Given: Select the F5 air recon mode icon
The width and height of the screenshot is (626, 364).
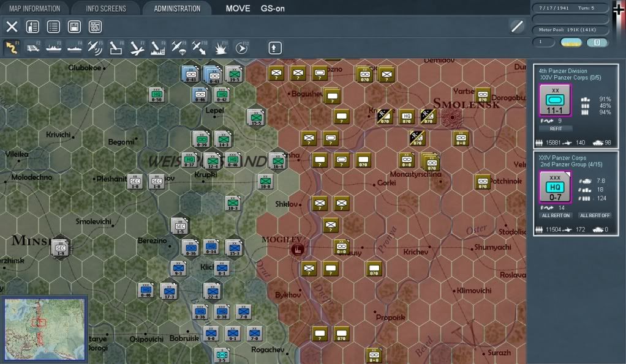Looking at the screenshot, I should coord(95,48).
